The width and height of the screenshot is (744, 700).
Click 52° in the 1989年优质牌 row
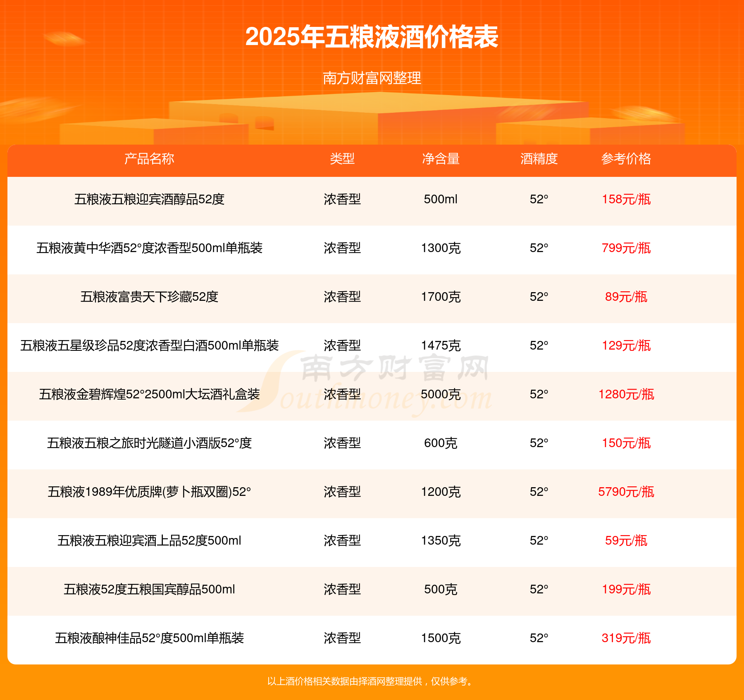539,492
